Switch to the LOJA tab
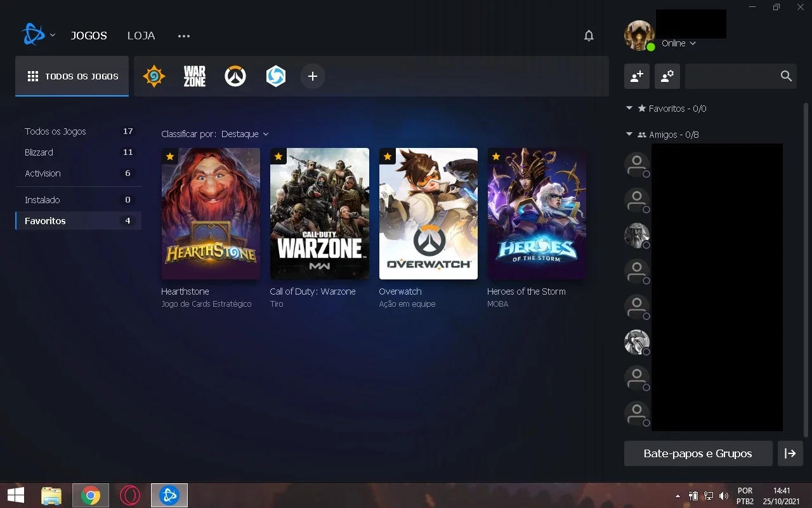The height and width of the screenshot is (508, 812). [x=141, y=36]
